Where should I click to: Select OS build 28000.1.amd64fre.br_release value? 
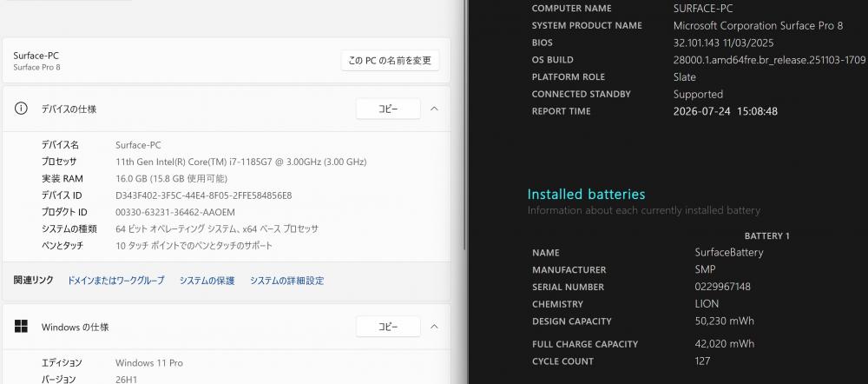click(769, 60)
